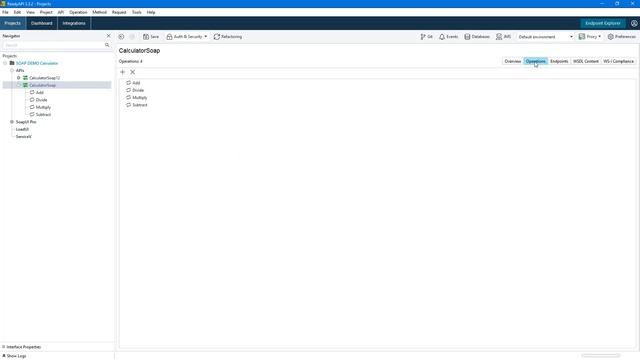Select Divide in the operations list

tap(138, 90)
